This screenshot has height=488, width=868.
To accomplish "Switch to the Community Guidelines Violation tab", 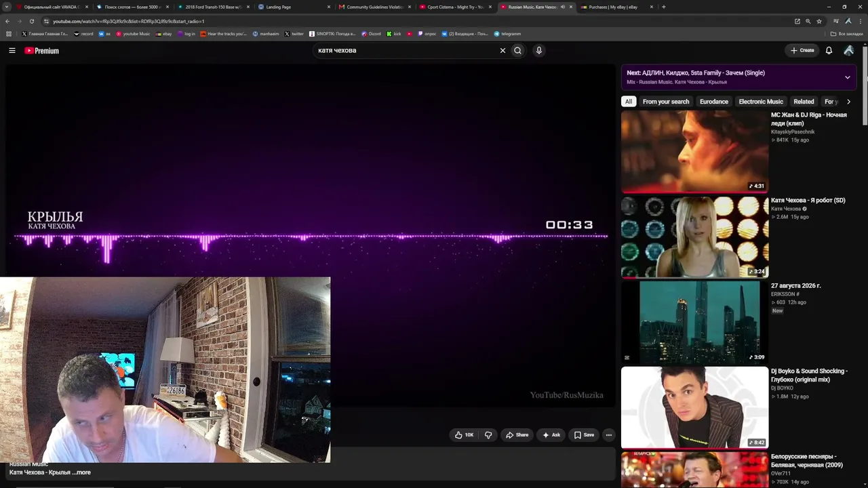I will (375, 7).
